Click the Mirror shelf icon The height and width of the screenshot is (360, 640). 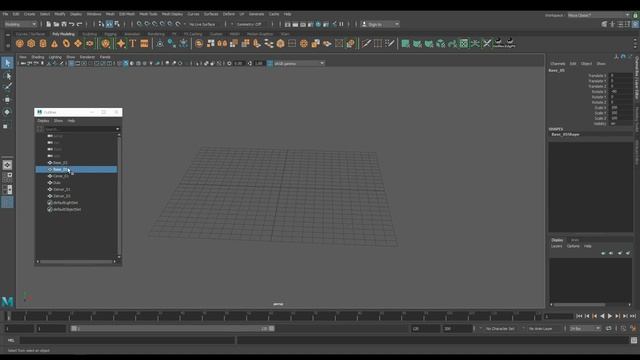pos(222,43)
